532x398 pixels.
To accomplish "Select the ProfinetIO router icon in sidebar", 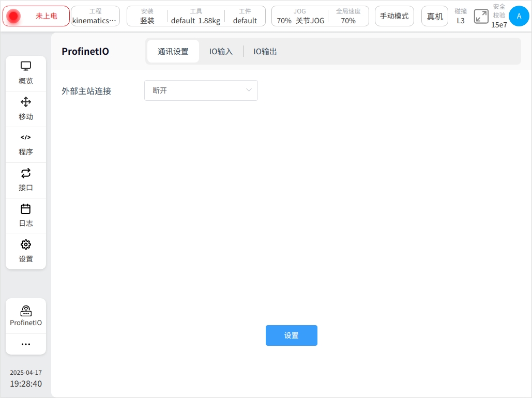I will [26, 311].
